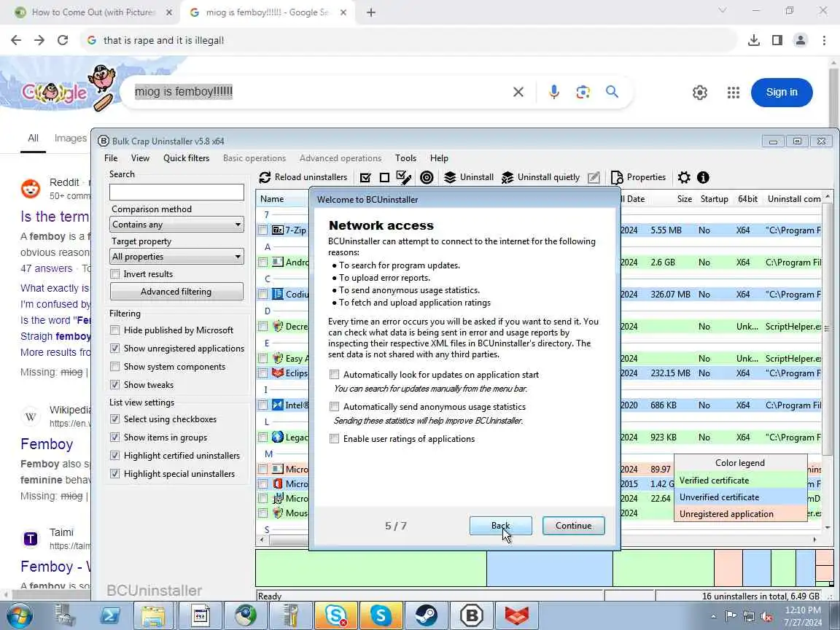Check Show system components
The height and width of the screenshot is (630, 840).
(114, 367)
